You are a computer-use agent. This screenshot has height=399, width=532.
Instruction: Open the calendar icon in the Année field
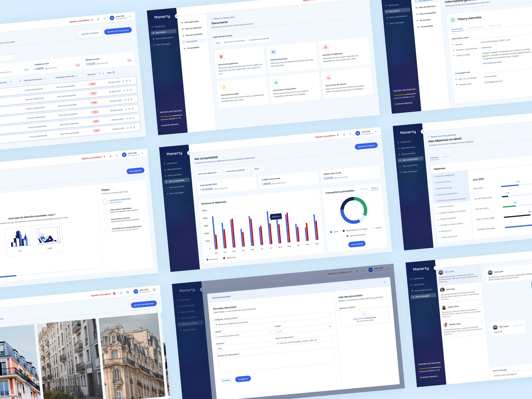[330, 326]
